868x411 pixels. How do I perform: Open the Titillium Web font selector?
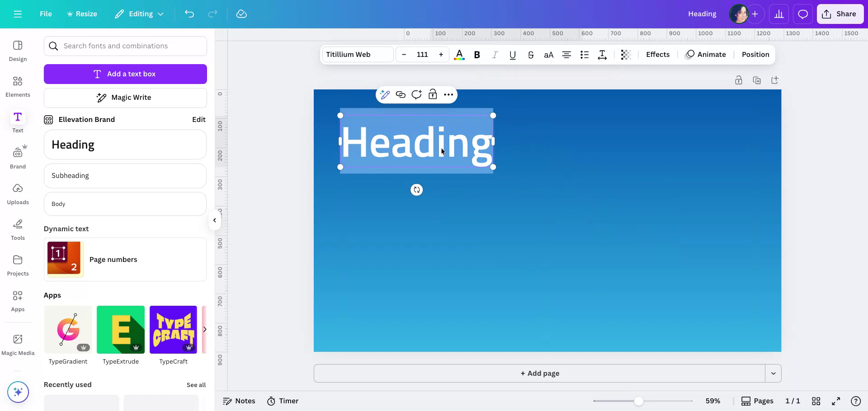(x=357, y=54)
